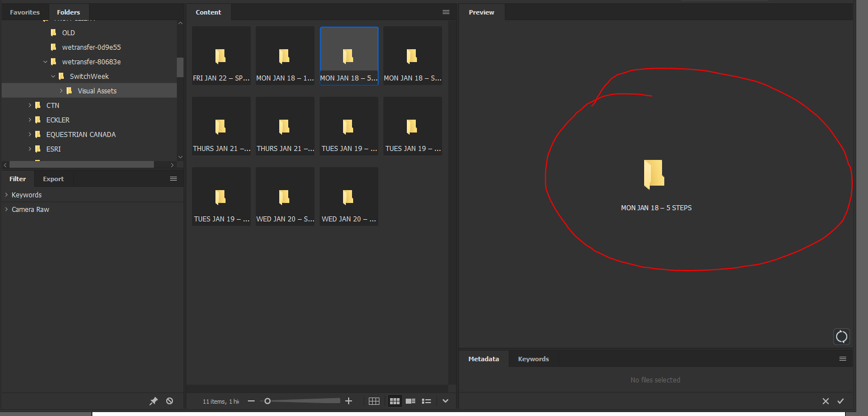
Task: Click the thumbnail grid view icon
Action: (395, 401)
